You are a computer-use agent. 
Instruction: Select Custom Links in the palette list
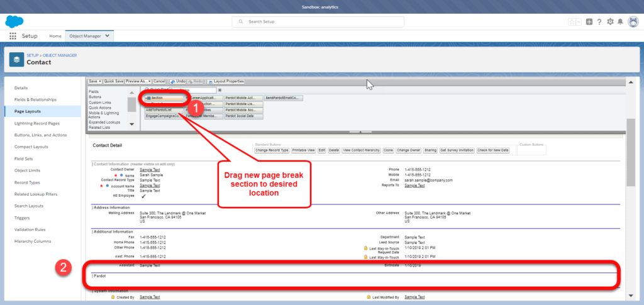click(100, 103)
